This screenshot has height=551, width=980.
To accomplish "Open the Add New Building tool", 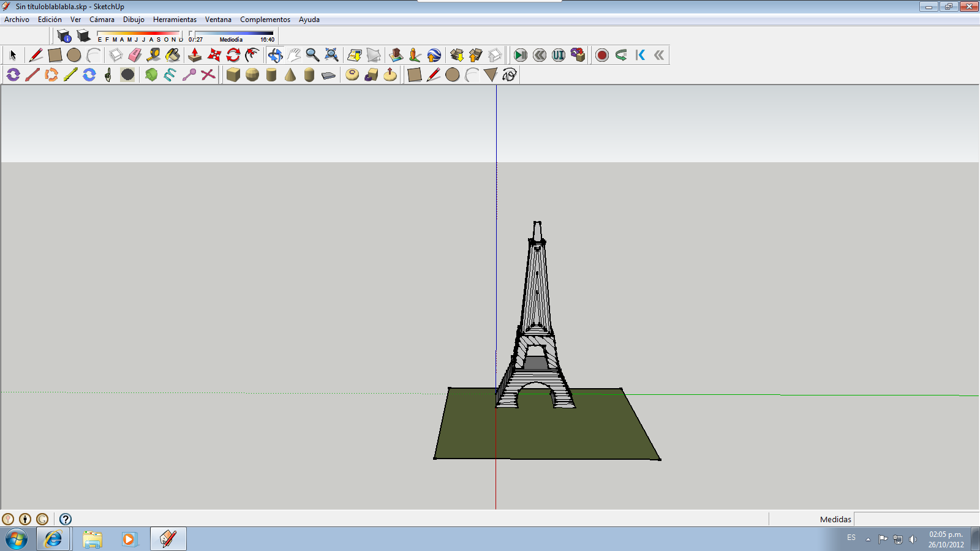I will 396,55.
